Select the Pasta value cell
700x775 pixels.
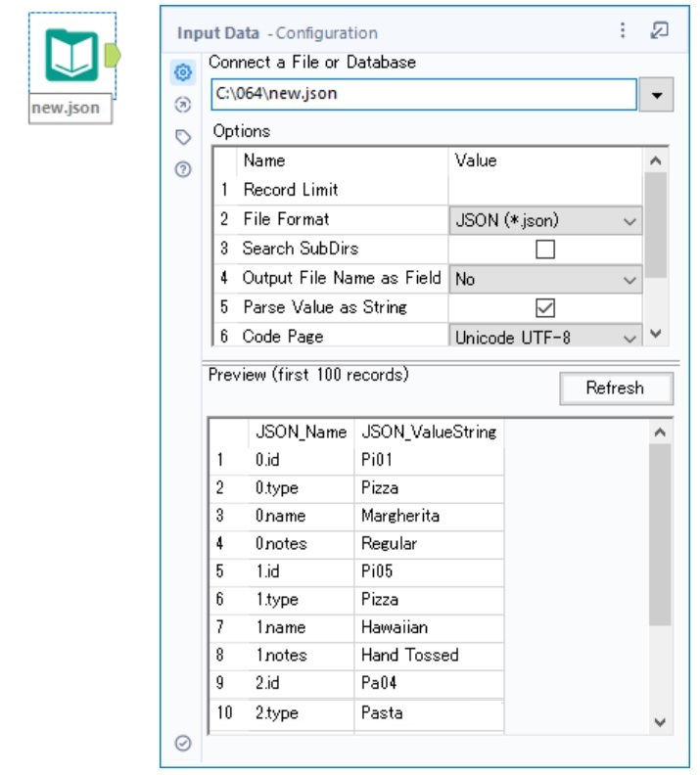429,712
